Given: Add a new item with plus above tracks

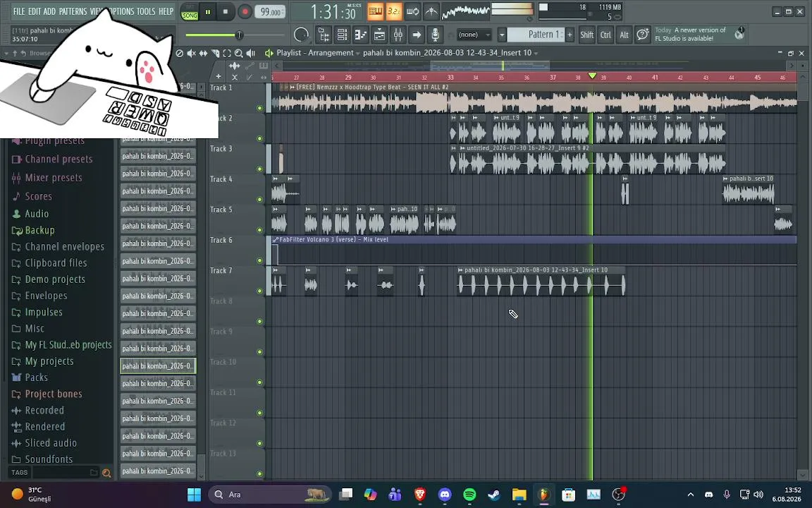Looking at the screenshot, I should point(219,77).
